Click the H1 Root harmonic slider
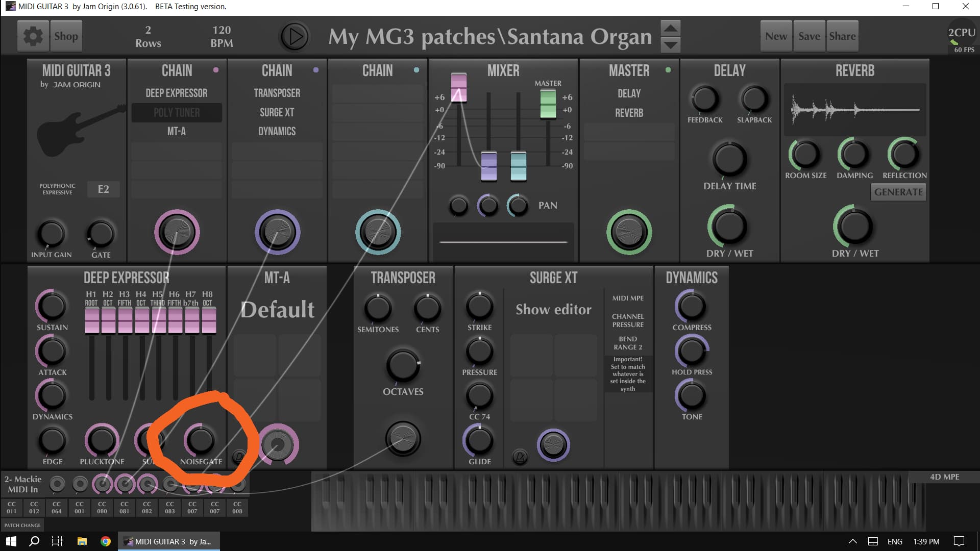Viewport: 980px width, 551px height. coord(92,320)
